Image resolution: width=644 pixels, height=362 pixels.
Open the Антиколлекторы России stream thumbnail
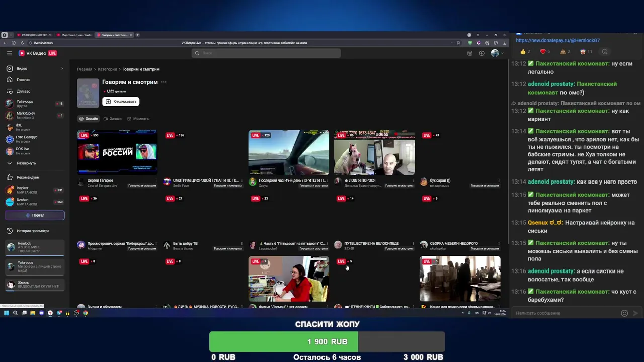pos(117,152)
